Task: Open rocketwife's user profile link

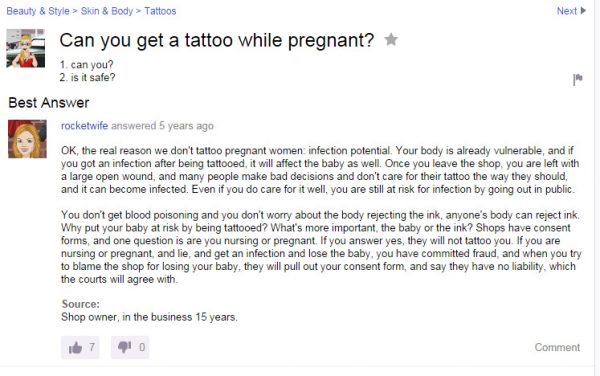Action: point(84,125)
